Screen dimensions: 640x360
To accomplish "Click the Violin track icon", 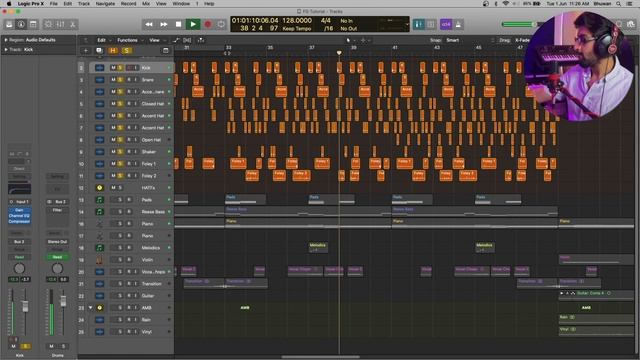I will [99, 260].
